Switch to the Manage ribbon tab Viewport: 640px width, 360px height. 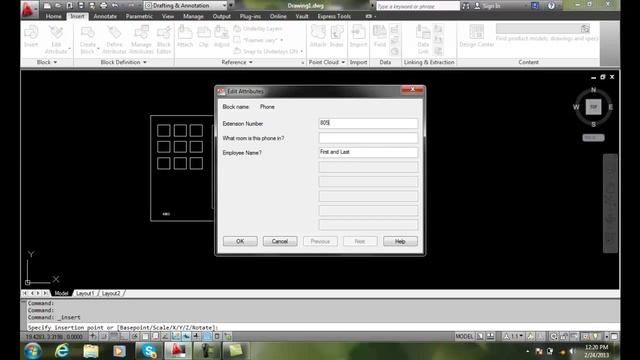point(193,16)
